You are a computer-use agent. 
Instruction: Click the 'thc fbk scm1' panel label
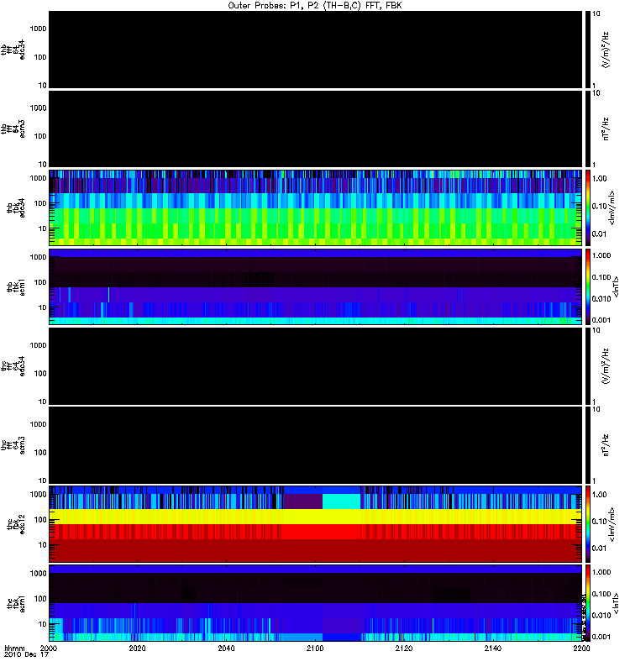point(16,603)
